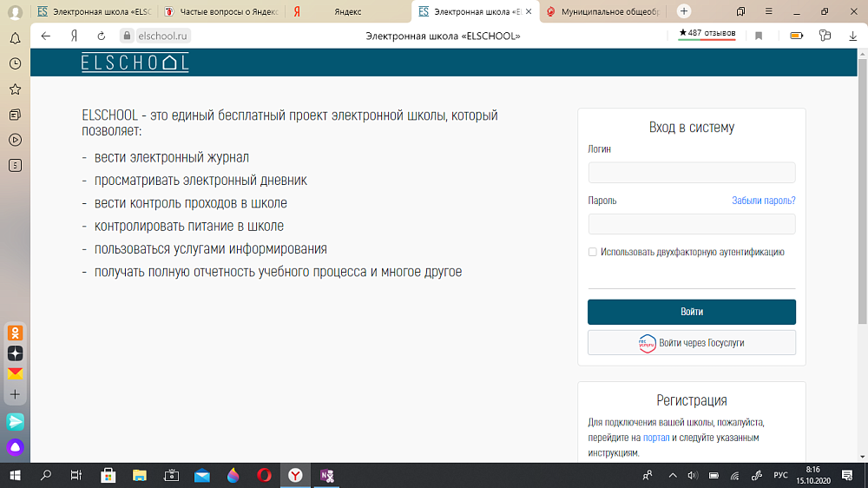The height and width of the screenshot is (488, 868).
Task: Switch input language РУС
Action: [780, 475]
